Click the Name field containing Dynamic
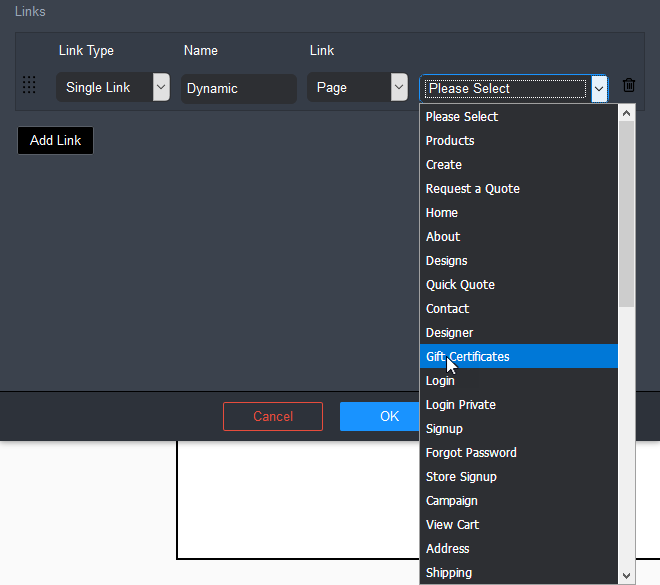The image size is (660, 585). pos(239,88)
